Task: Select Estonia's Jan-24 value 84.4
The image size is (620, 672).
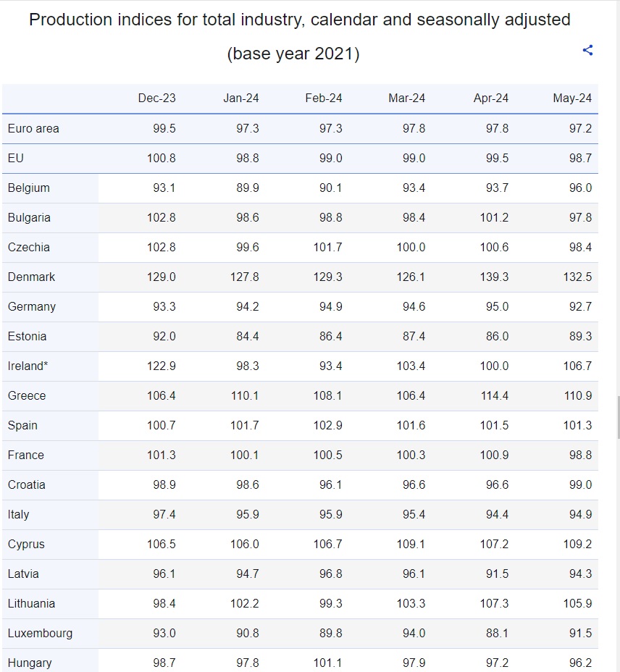Action: point(247,336)
